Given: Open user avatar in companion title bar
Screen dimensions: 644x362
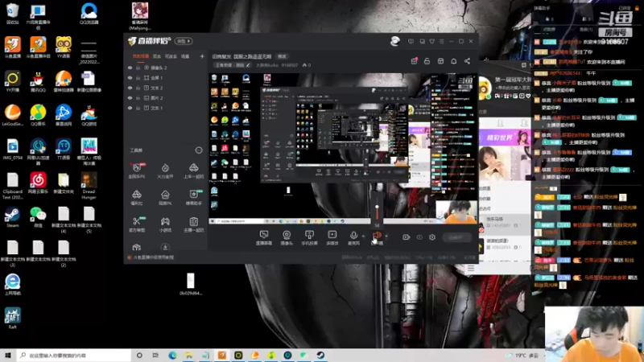Looking at the screenshot, I should 395,41.
